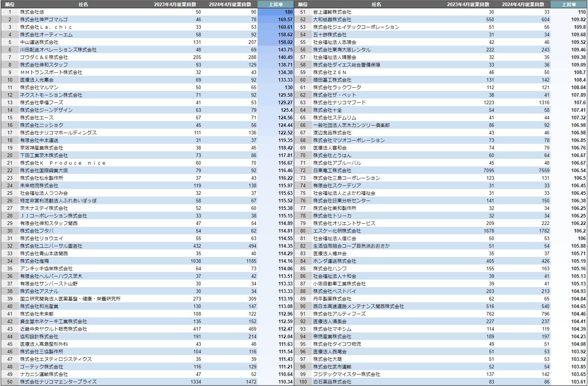588x386 pixels.
Task: Select 有限会社中本運送
Action: tap(39, 140)
